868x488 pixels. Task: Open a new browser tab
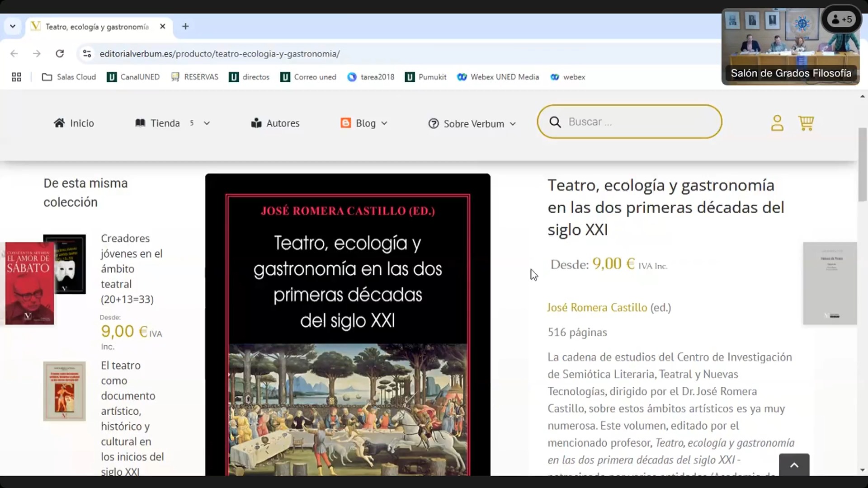[x=185, y=26]
